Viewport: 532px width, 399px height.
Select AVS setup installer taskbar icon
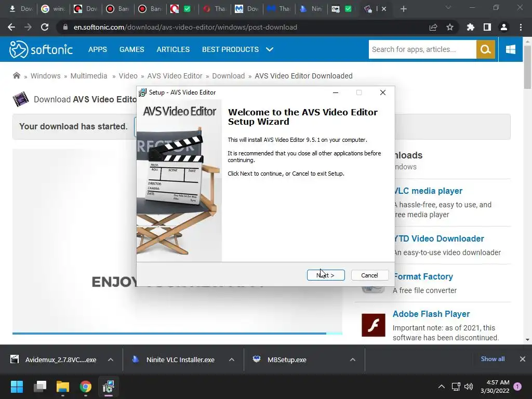pyautogui.click(x=109, y=387)
